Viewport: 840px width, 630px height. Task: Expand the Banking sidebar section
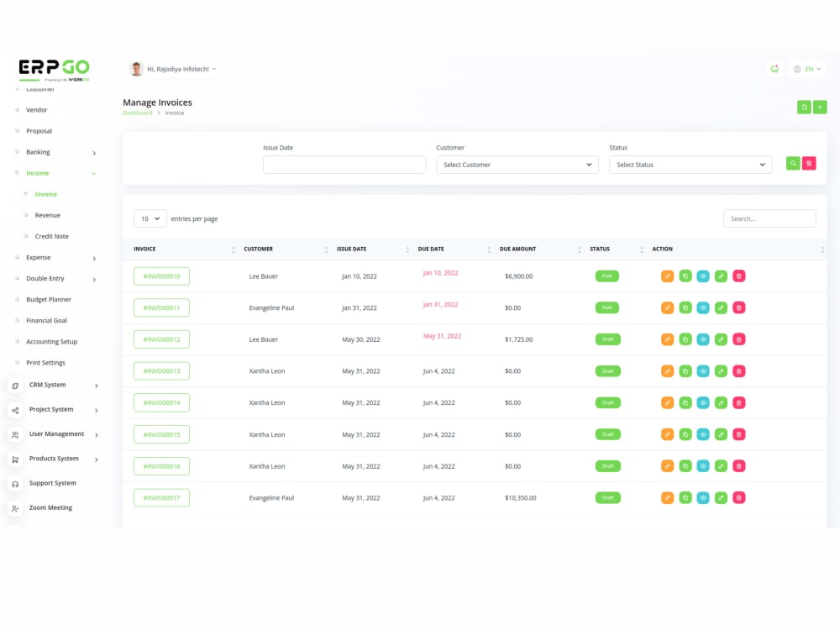(37, 152)
